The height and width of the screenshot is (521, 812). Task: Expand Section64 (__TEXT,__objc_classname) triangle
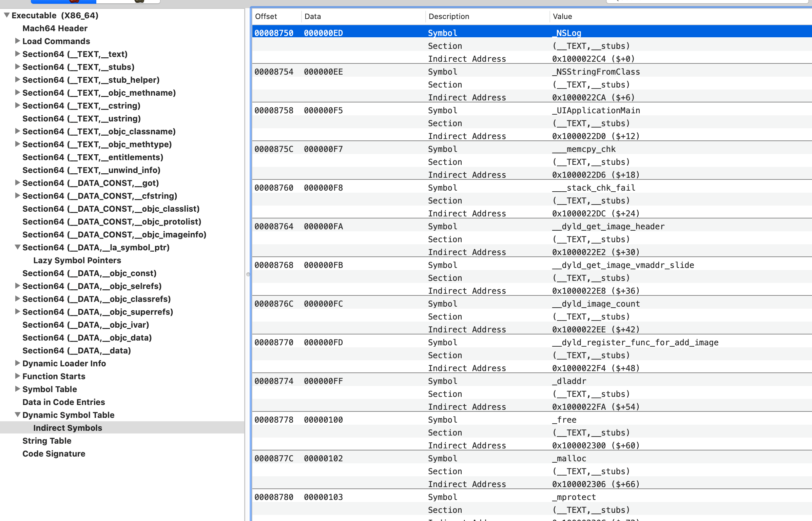[17, 131]
